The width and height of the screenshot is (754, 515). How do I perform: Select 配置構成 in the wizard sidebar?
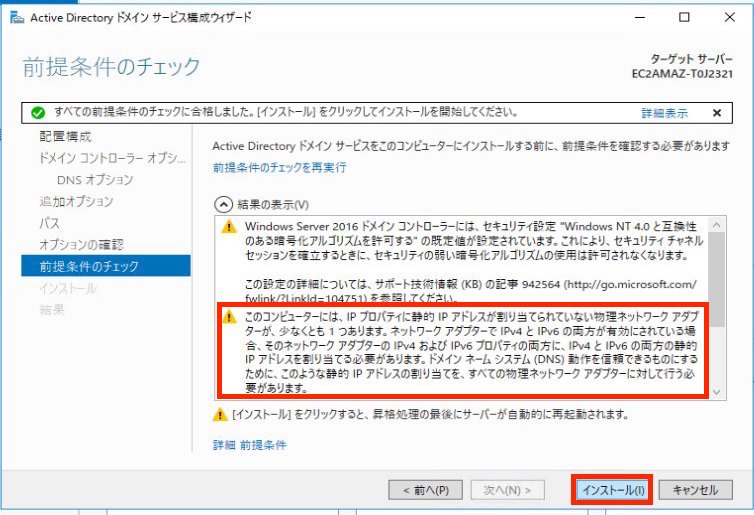[x=65, y=137]
